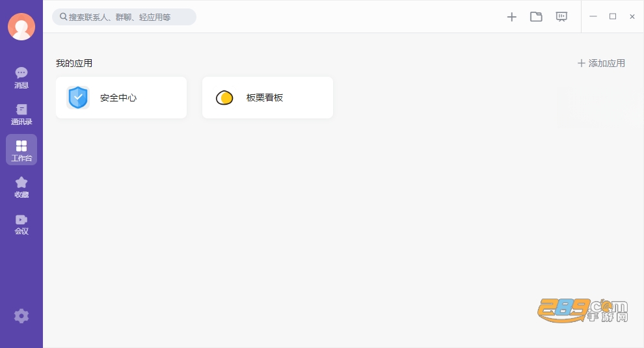Minimize the application window

click(593, 16)
